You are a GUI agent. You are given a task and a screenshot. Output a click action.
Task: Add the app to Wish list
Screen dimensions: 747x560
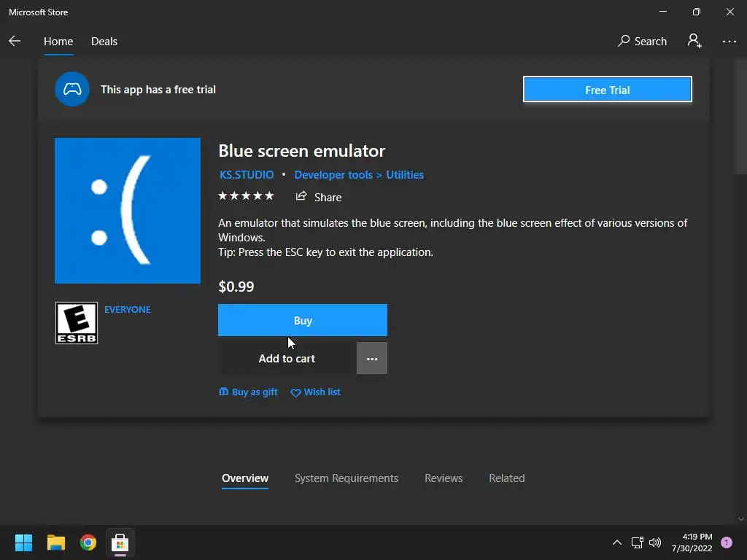[315, 392]
